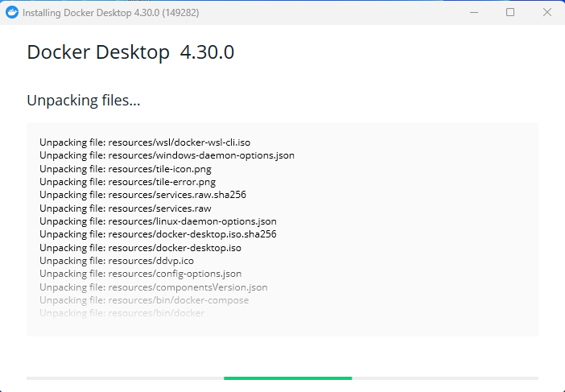Select the resources/config-options.json log line
The width and height of the screenshot is (565, 392).
click(x=141, y=274)
